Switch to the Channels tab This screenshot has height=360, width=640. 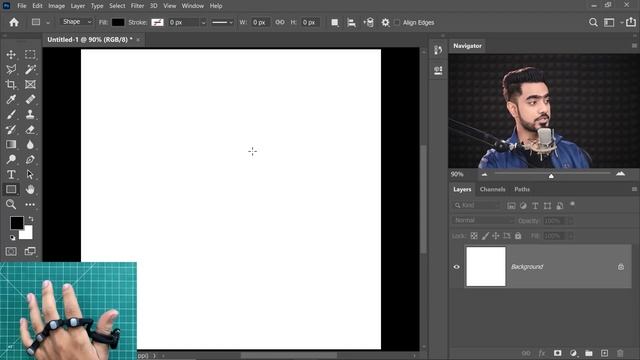(492, 189)
